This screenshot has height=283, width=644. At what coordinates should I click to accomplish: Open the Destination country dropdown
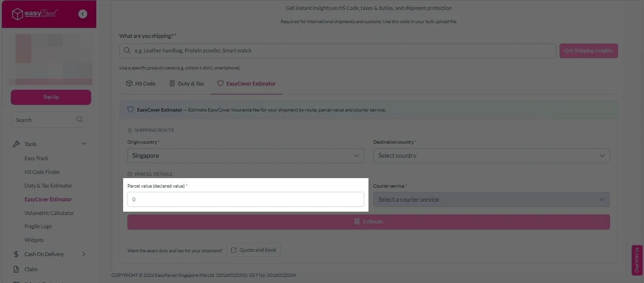point(491,155)
